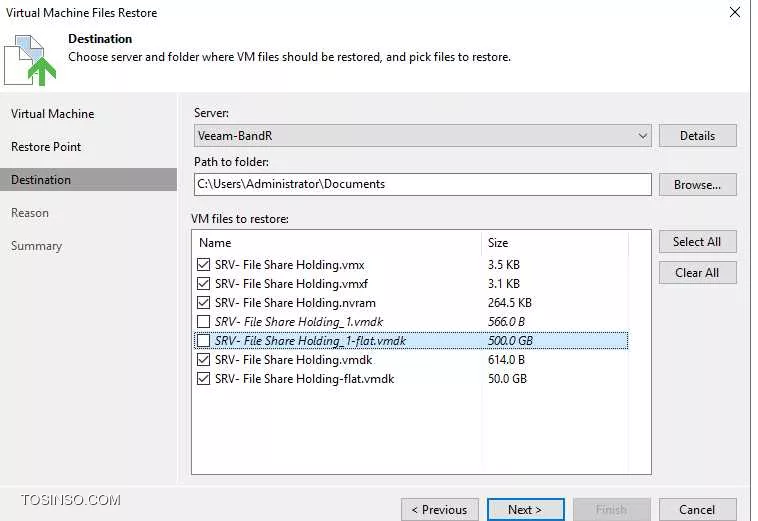
Task: Uncheck SRV- File Share Holding.vmx checkbox
Action: point(204,265)
